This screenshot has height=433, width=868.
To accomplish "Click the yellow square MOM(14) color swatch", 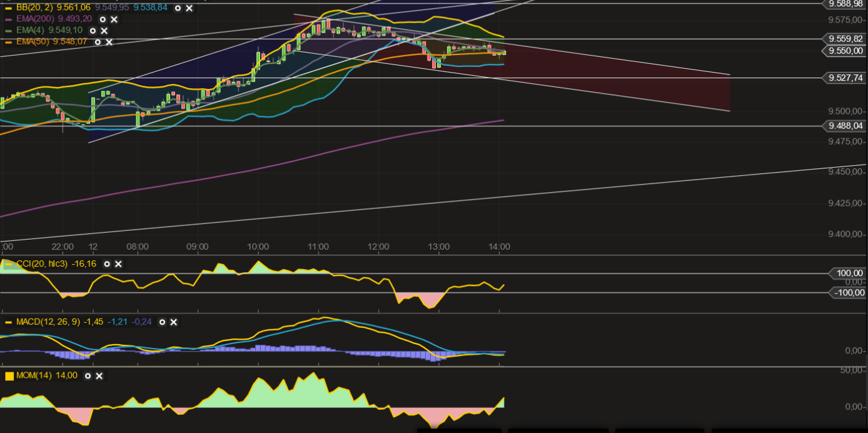I will [9, 376].
